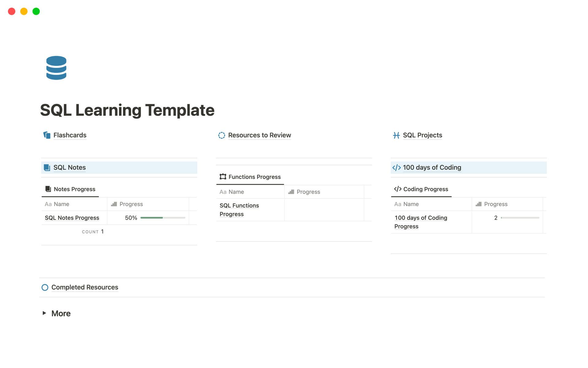The image size is (588, 368).
Task: Click the SQL Projects icon
Action: click(396, 135)
